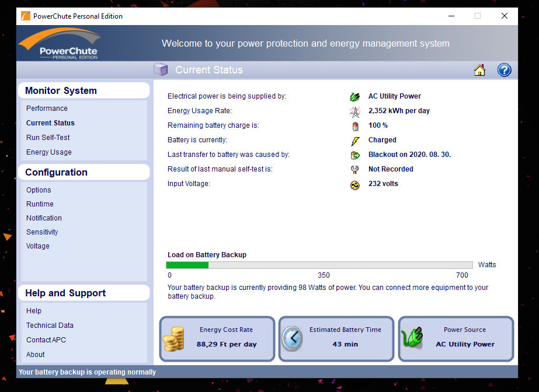Open the Performance page
539x392 pixels.
(47, 108)
